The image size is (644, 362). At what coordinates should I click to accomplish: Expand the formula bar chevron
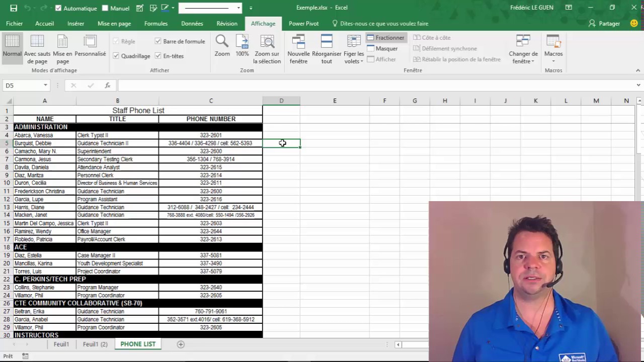click(638, 85)
